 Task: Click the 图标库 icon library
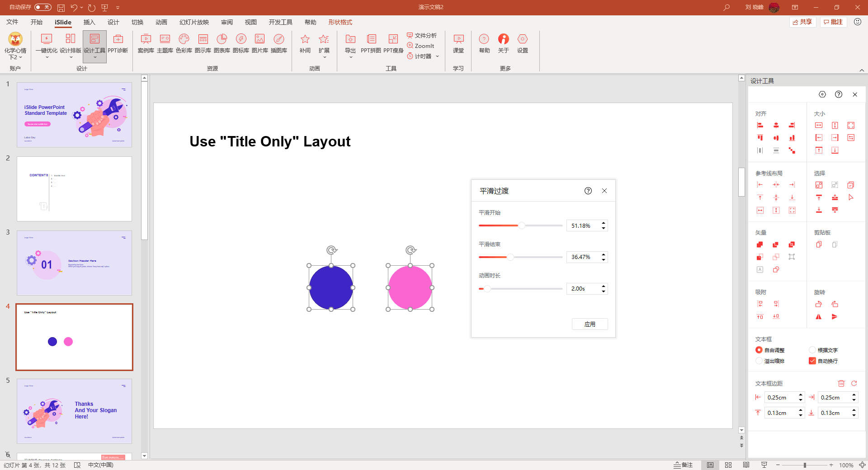241,43
